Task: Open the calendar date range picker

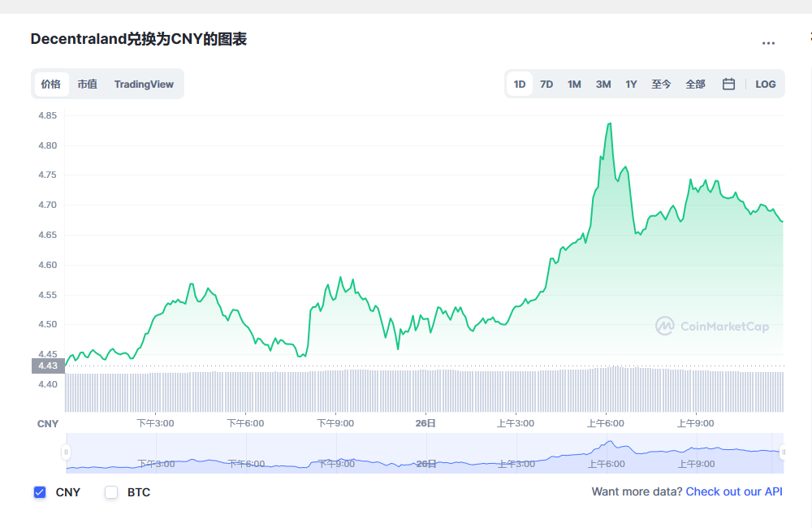Action: [x=728, y=84]
